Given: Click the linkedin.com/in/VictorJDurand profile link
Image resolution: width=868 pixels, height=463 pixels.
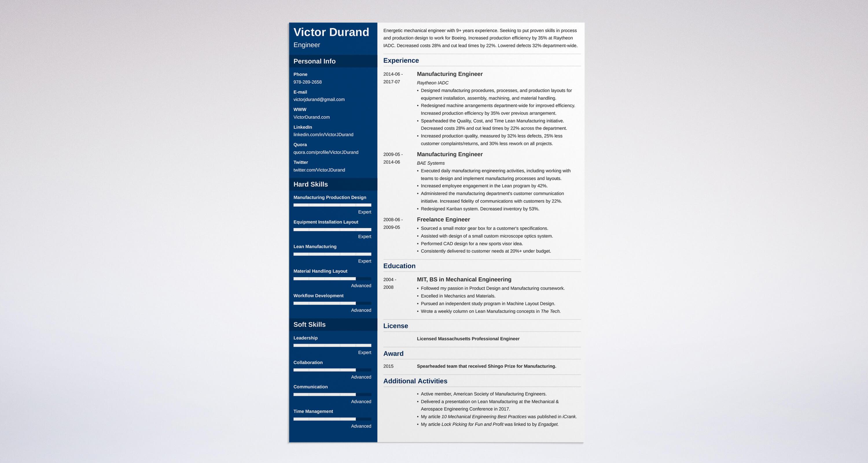Looking at the screenshot, I should pos(323,134).
